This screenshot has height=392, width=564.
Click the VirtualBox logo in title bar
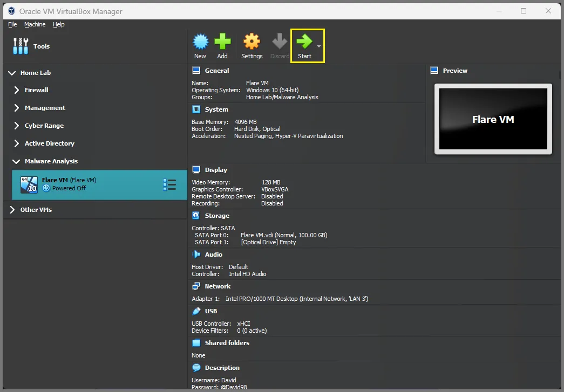click(11, 11)
